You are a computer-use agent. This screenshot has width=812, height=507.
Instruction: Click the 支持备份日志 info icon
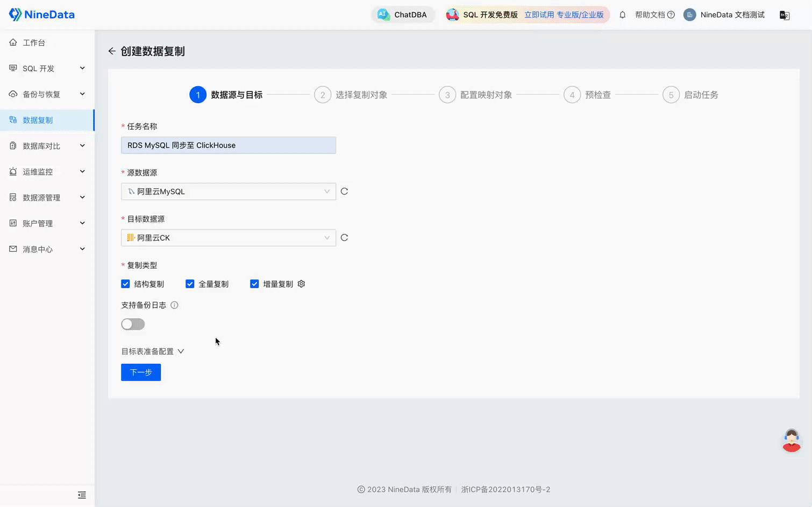point(174,305)
